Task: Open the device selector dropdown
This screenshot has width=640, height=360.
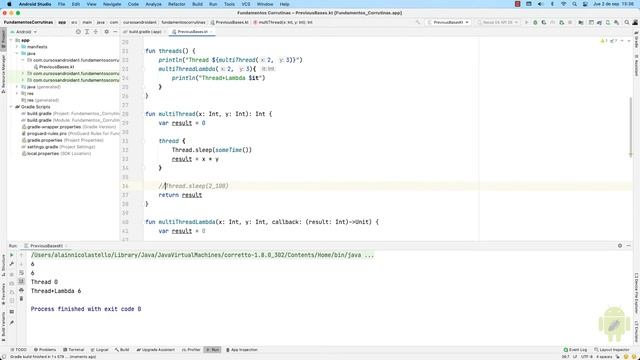Action: [498, 22]
